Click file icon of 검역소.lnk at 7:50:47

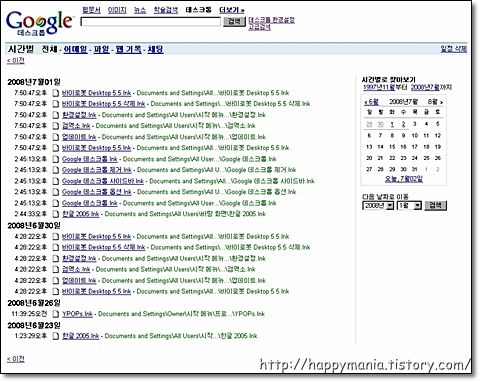(56, 126)
